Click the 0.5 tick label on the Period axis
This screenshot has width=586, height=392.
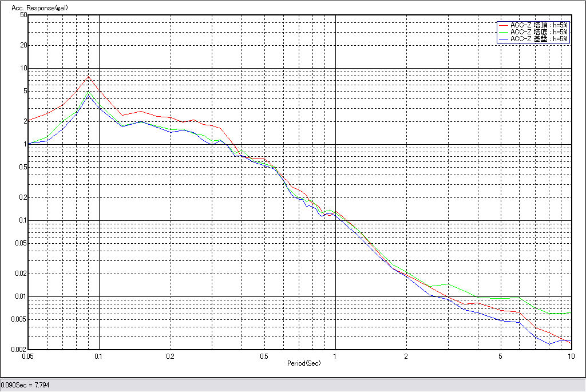tap(264, 357)
